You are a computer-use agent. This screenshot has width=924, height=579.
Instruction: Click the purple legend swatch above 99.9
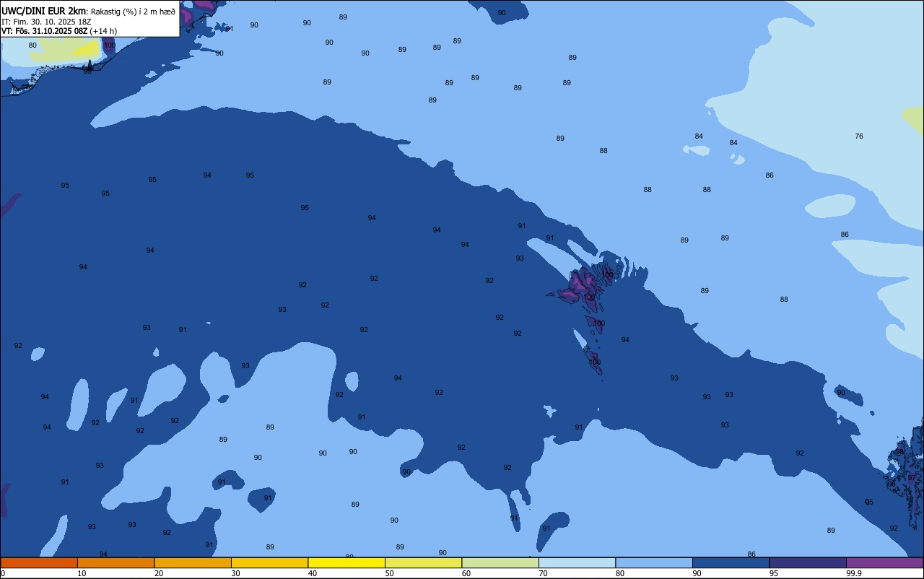(x=884, y=562)
